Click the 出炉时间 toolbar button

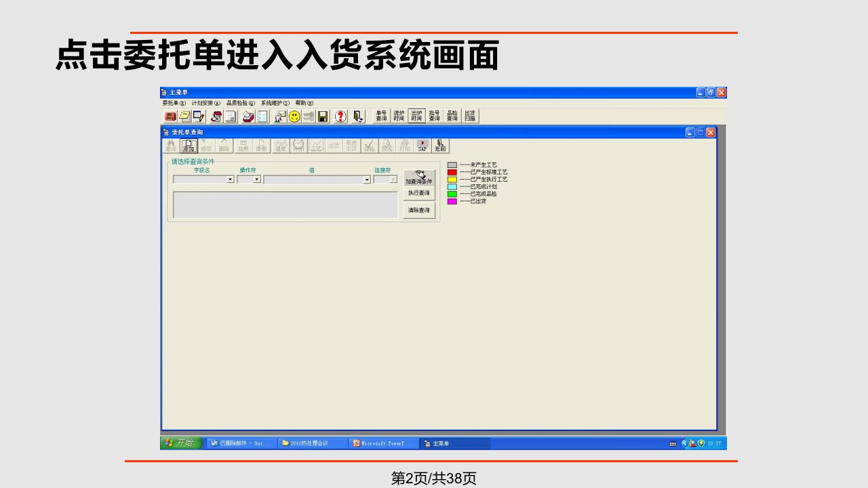[x=416, y=117]
